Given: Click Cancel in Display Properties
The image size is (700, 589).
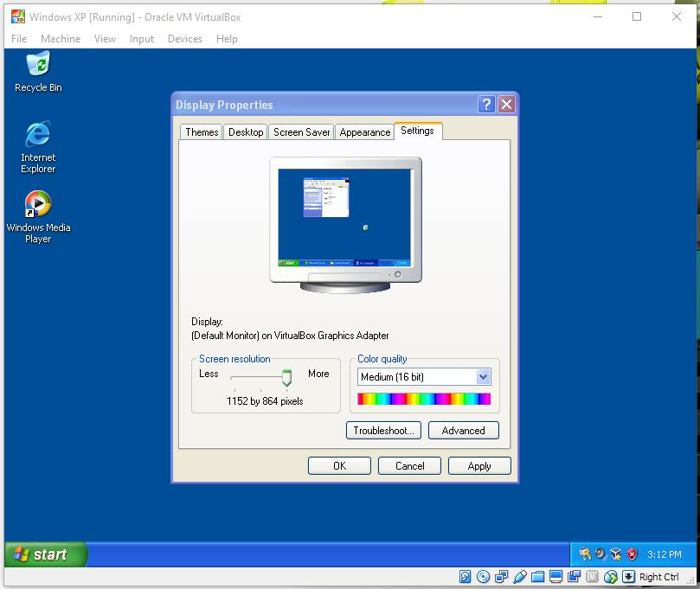Looking at the screenshot, I should point(409,466).
